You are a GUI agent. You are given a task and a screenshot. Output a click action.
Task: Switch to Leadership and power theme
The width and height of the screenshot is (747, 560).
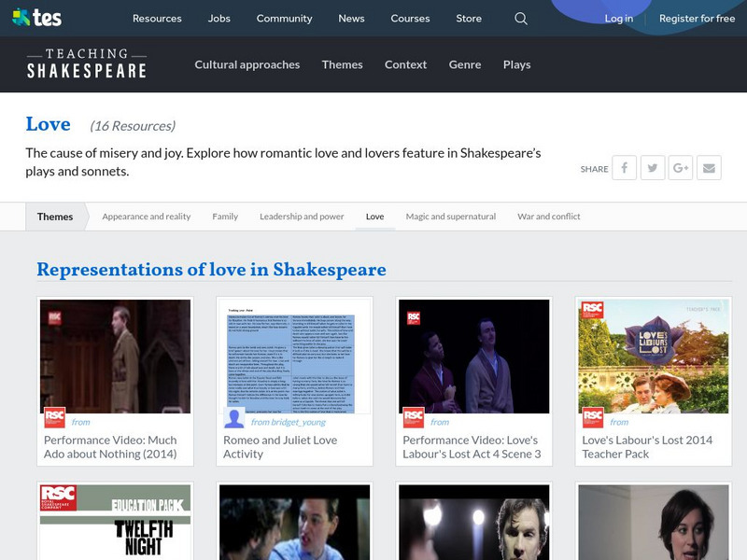[302, 217]
